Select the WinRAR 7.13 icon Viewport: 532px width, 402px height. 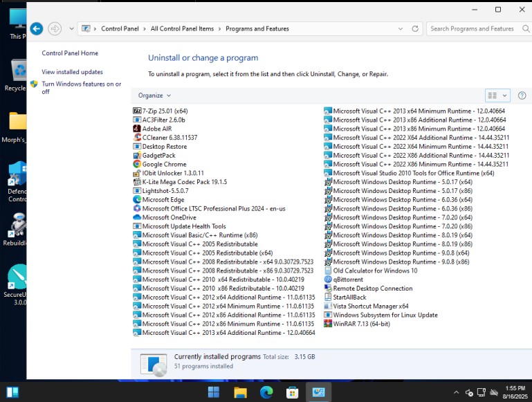click(328, 324)
